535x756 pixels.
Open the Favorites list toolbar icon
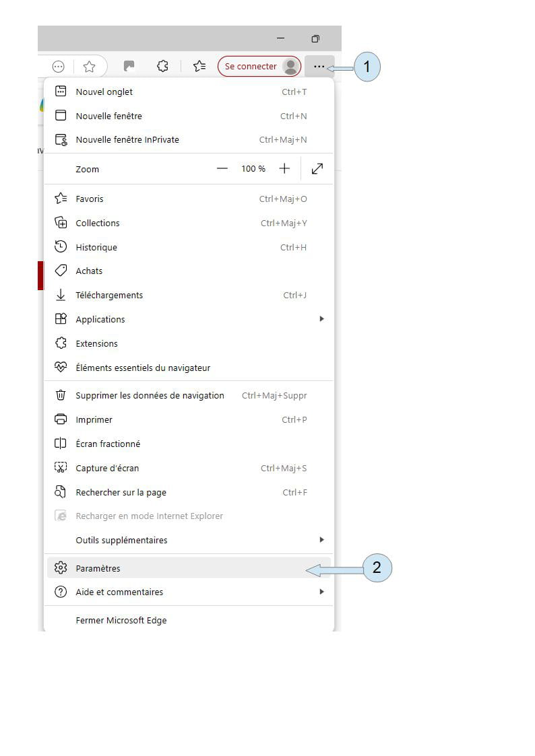click(x=199, y=66)
